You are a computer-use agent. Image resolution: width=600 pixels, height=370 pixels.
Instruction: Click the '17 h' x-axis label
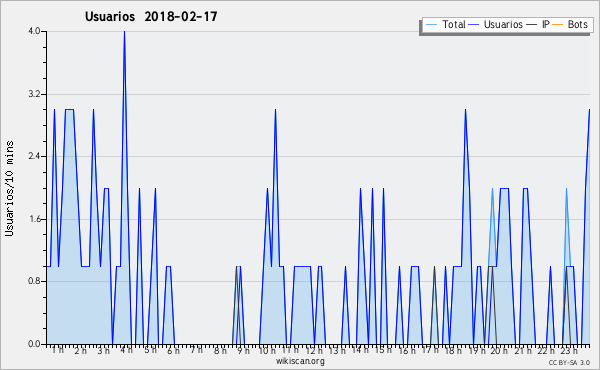(430, 350)
